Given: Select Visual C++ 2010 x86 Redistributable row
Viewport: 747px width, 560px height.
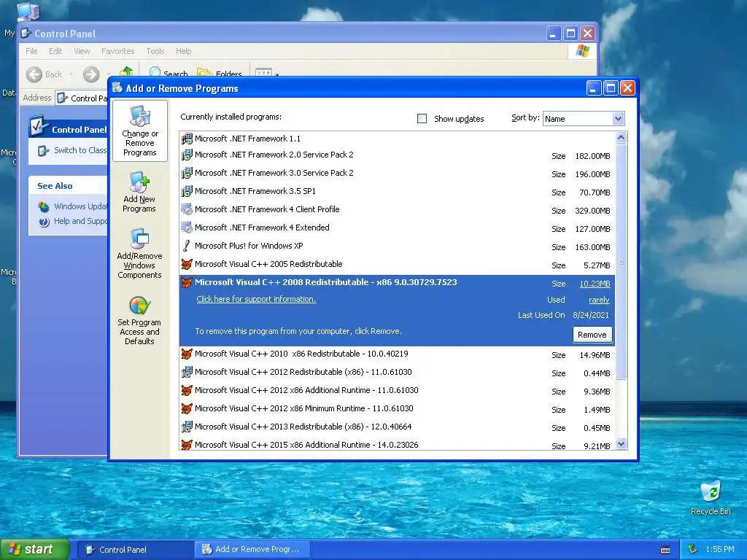Looking at the screenshot, I should pyautogui.click(x=397, y=354).
